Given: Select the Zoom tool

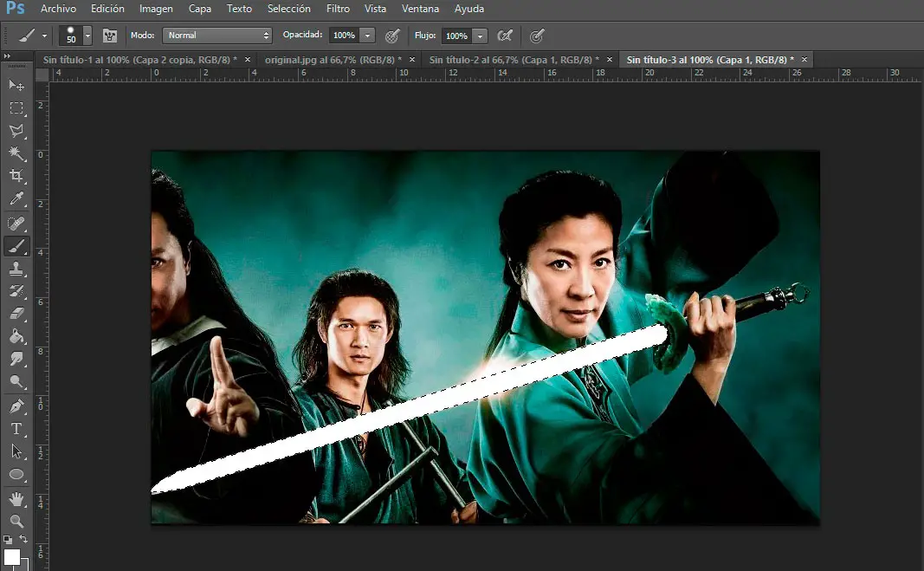Looking at the screenshot, I should pos(16,522).
